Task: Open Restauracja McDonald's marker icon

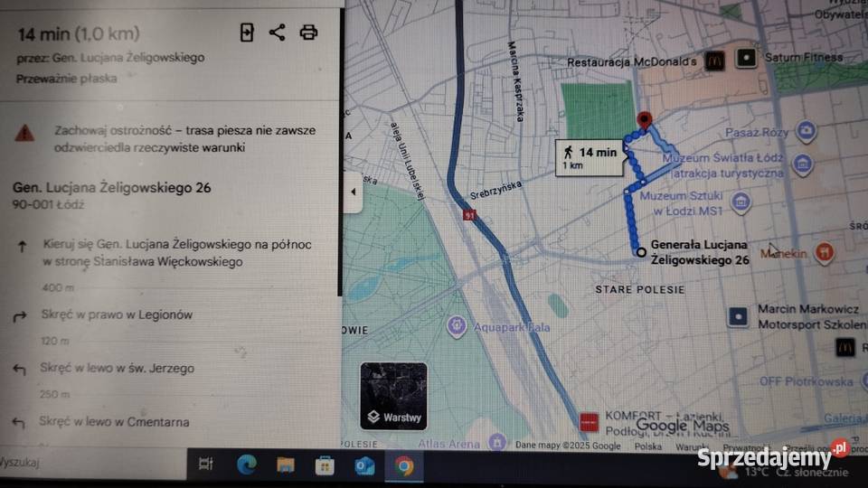Action: point(714,61)
